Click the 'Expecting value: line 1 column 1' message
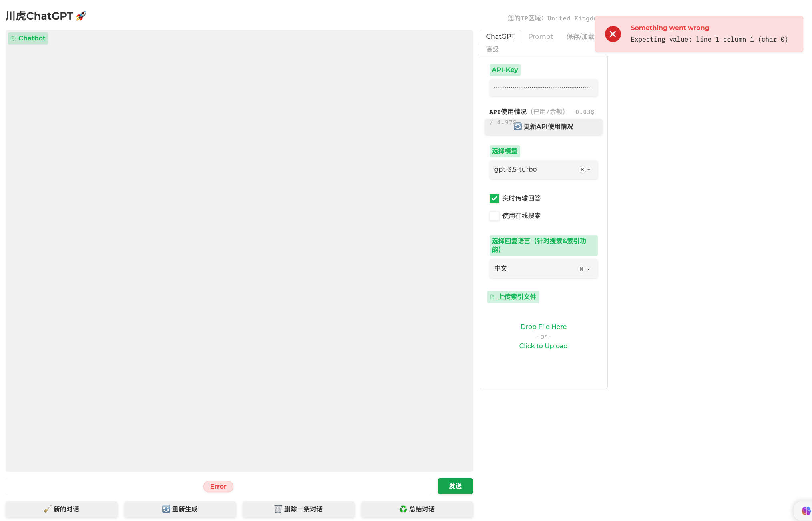The width and height of the screenshot is (812, 521). 709,39
